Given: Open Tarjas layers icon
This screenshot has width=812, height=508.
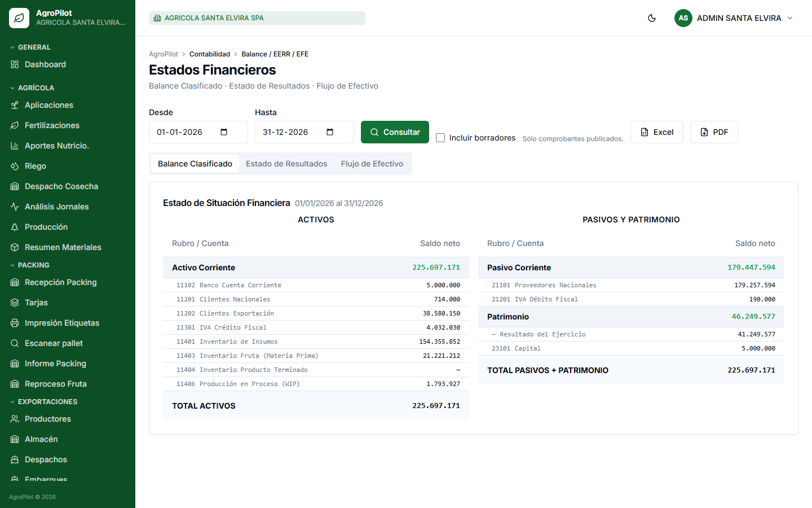Looking at the screenshot, I should [15, 303].
